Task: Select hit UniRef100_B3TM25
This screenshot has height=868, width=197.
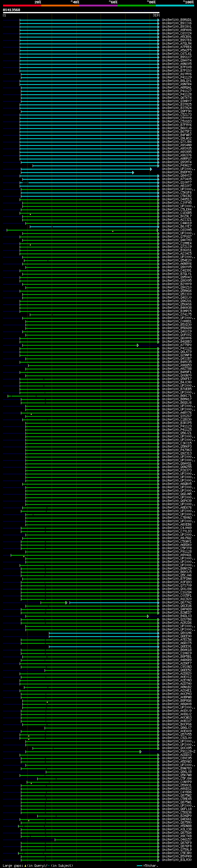Action: (x=176, y=104)
